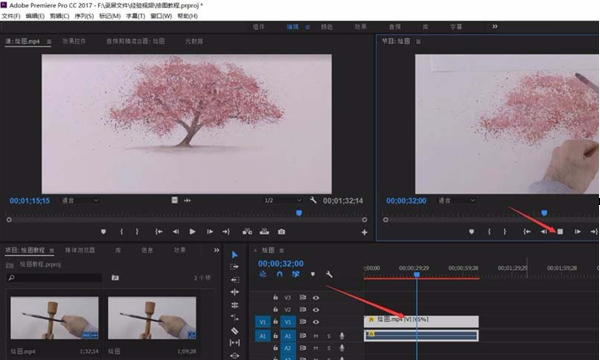Open the Program panel menu icon
The image size is (600, 360).
[418, 41]
